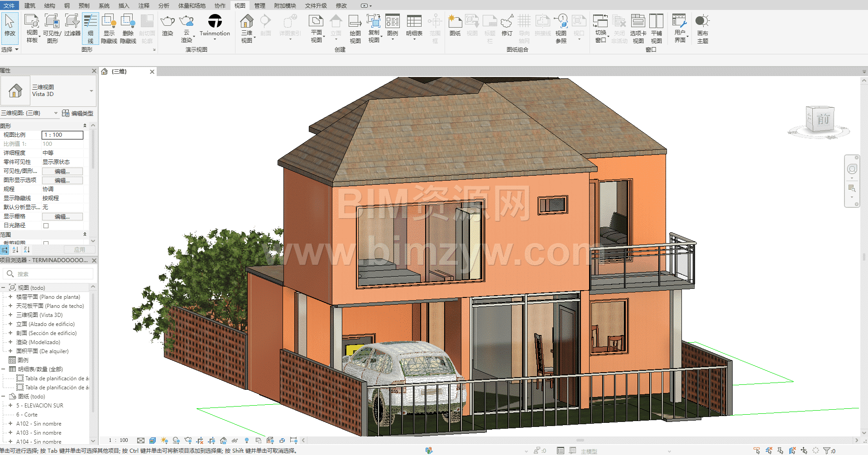Expand the 楼层平面 (Plano de planta) node
The width and height of the screenshot is (868, 455).
10,297
